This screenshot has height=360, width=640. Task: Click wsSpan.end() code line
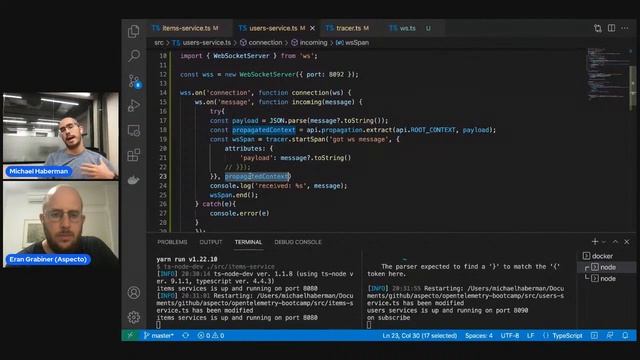pyautogui.click(x=234, y=195)
